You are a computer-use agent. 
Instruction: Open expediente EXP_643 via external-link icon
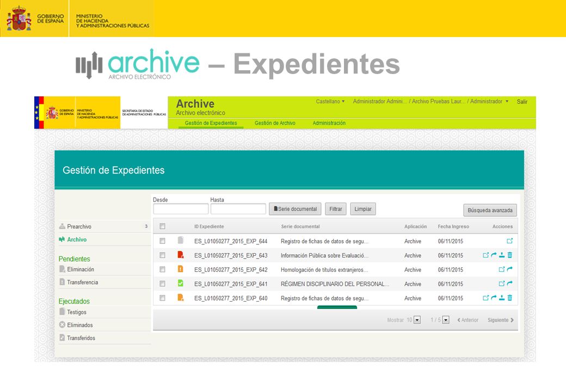pyautogui.click(x=486, y=255)
